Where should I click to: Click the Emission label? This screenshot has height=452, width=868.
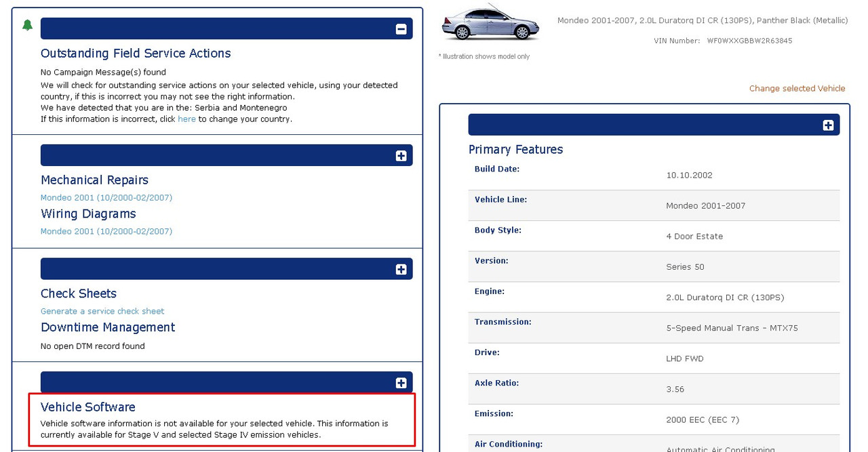[x=494, y=413]
